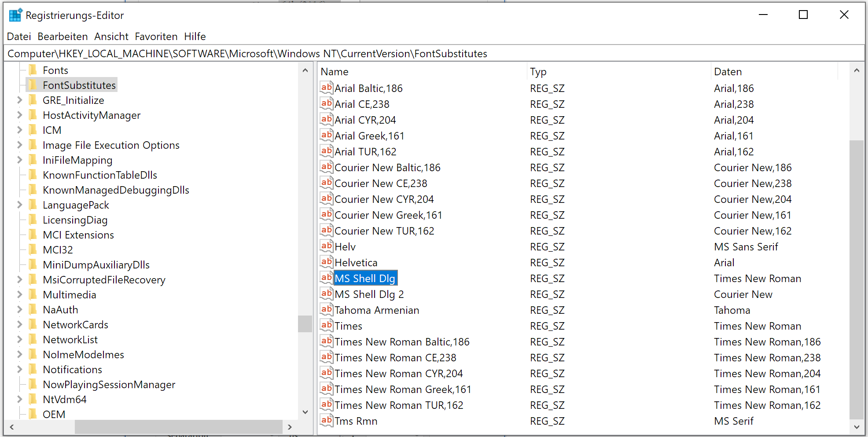Click the string value icon beside Arial Baltic,186
The width and height of the screenshot is (868, 437).
click(x=327, y=88)
